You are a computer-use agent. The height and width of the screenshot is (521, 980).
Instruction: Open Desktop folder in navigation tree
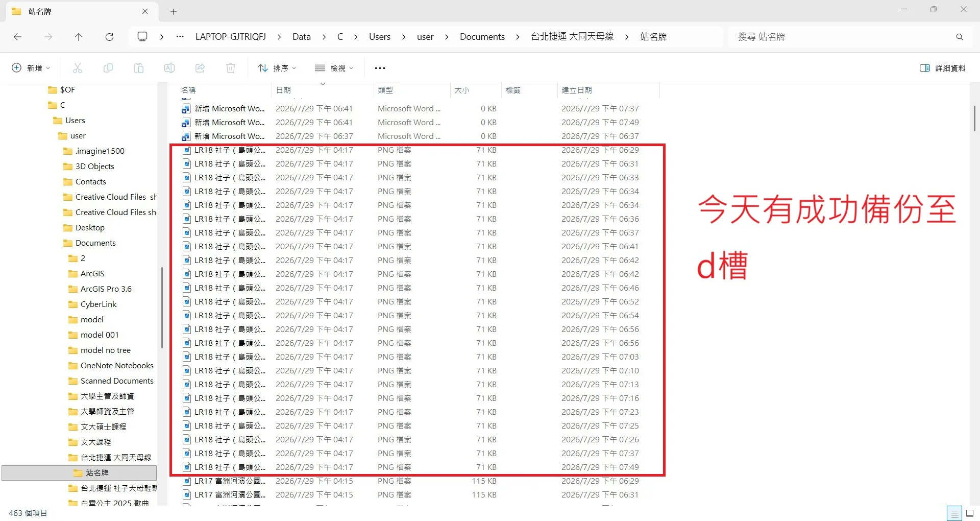(x=90, y=227)
